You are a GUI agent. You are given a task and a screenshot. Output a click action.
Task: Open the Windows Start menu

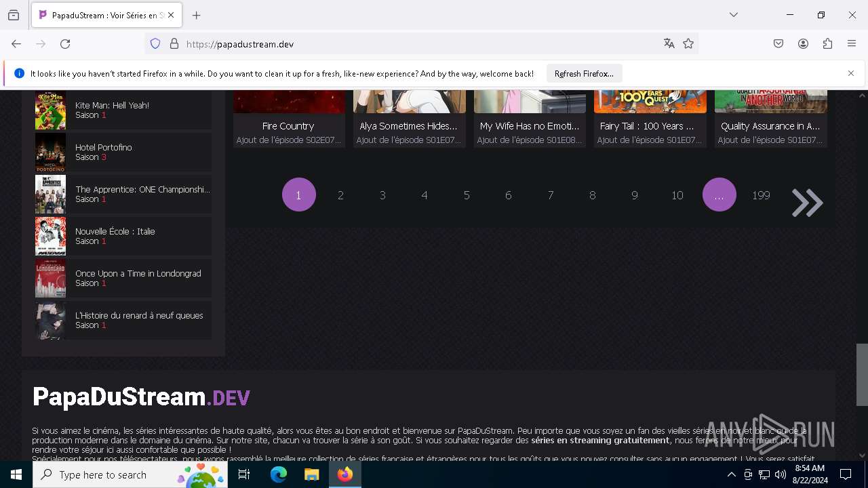pos(16,474)
